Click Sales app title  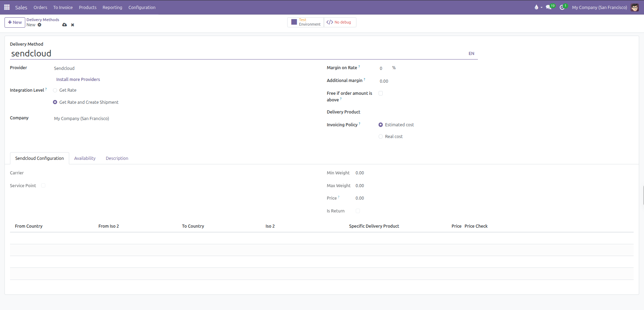21,7
